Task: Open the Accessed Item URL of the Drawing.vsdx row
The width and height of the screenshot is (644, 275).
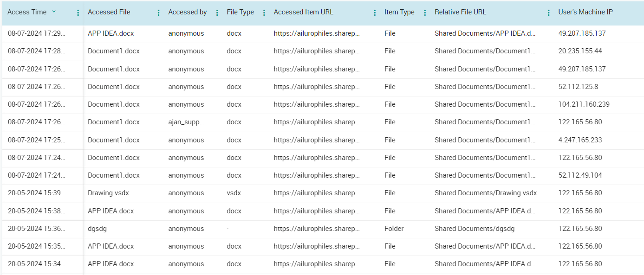Action: point(317,193)
